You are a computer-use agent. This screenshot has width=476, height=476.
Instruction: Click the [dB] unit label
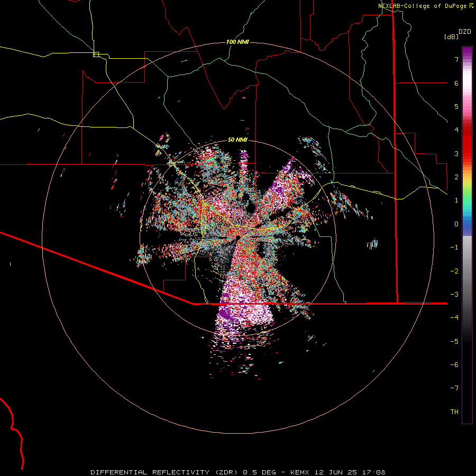point(451,36)
